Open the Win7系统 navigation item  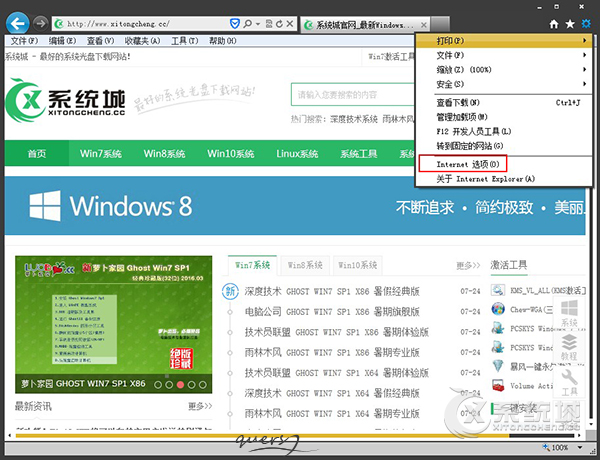tap(101, 153)
